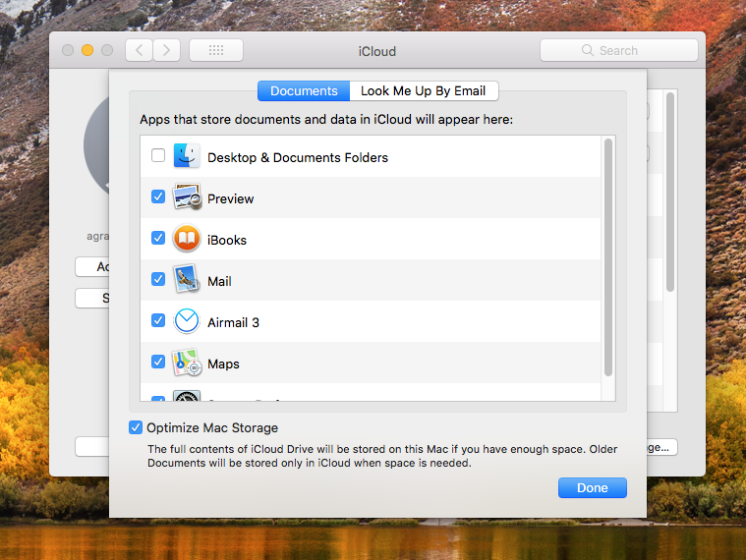
Task: Select the Mail row label
Action: pyautogui.click(x=219, y=281)
